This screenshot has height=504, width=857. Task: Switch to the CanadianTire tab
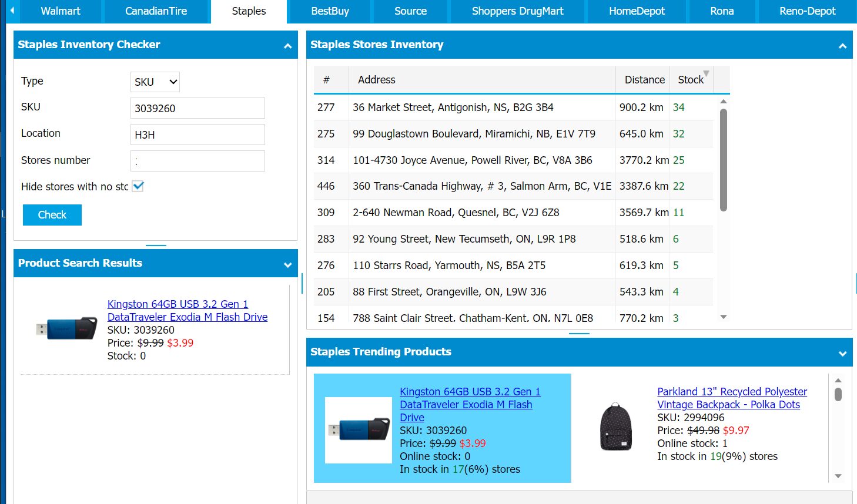[156, 11]
